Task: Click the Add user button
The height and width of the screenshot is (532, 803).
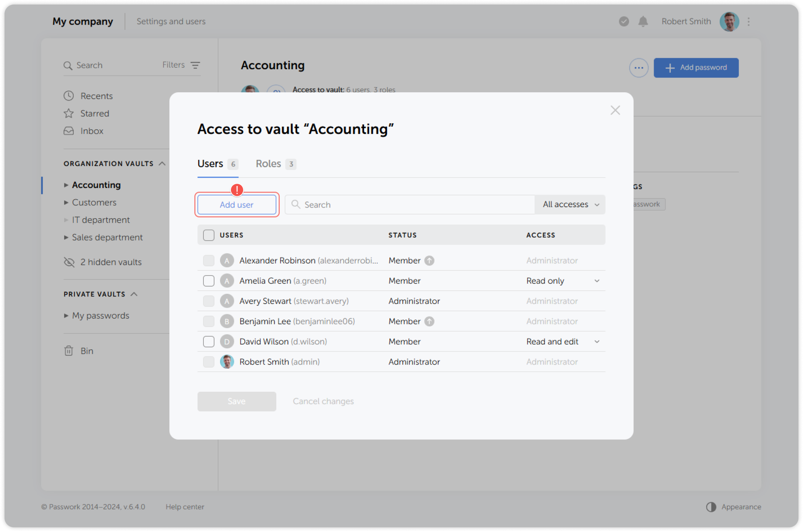Action: (x=237, y=205)
